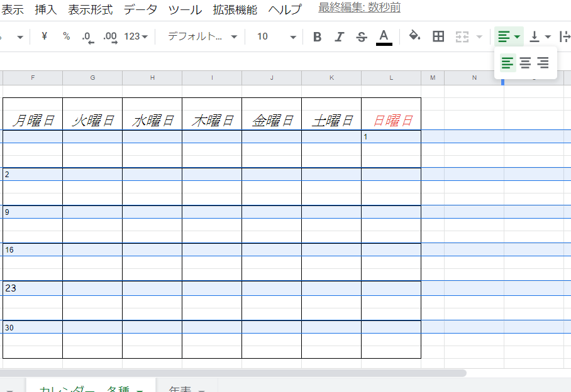Select column H header
Viewport: 571px width, 392px height.
click(x=152, y=78)
